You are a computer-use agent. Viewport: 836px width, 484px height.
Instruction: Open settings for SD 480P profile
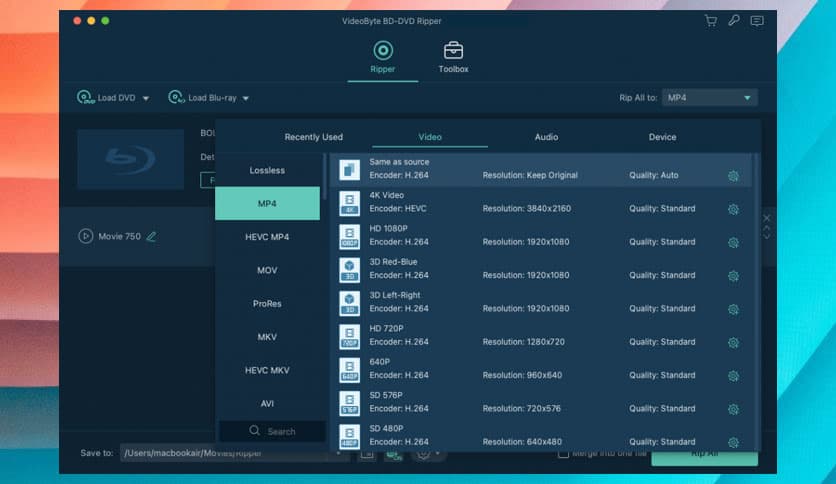(x=734, y=442)
